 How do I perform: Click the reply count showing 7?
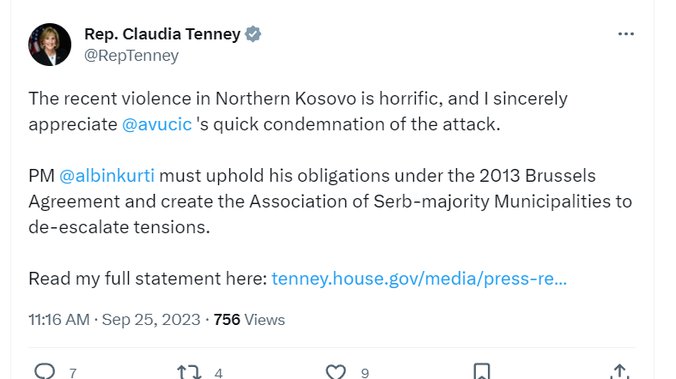point(73,373)
